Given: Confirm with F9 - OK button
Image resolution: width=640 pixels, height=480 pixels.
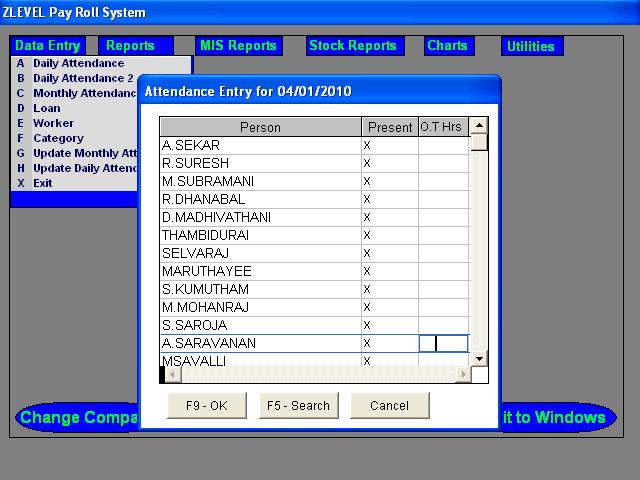Looking at the screenshot, I should click(207, 405).
